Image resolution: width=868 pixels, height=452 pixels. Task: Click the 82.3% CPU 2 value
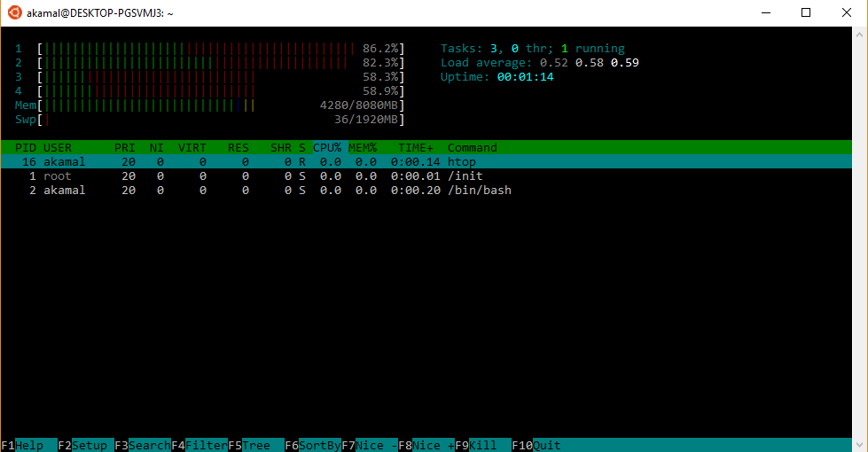(380, 63)
